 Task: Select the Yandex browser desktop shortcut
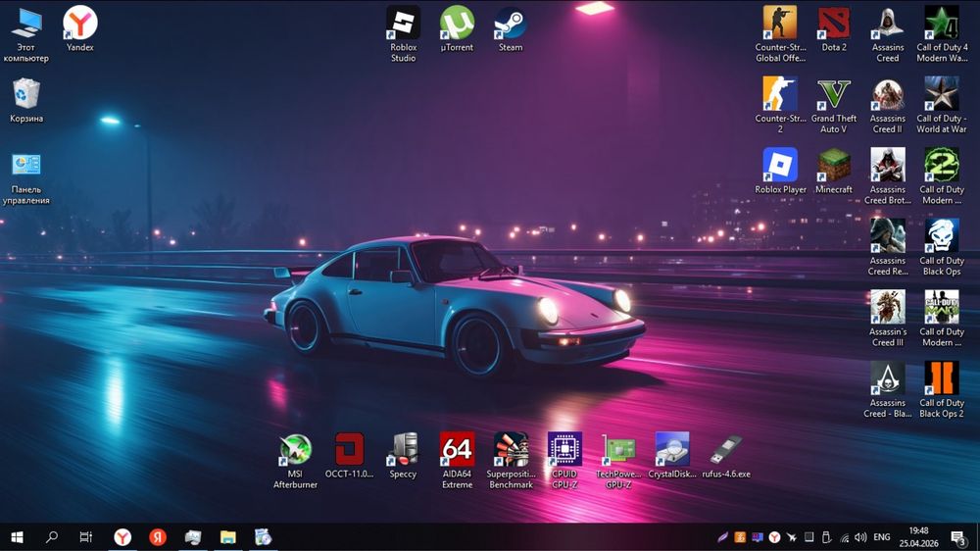pyautogui.click(x=80, y=28)
